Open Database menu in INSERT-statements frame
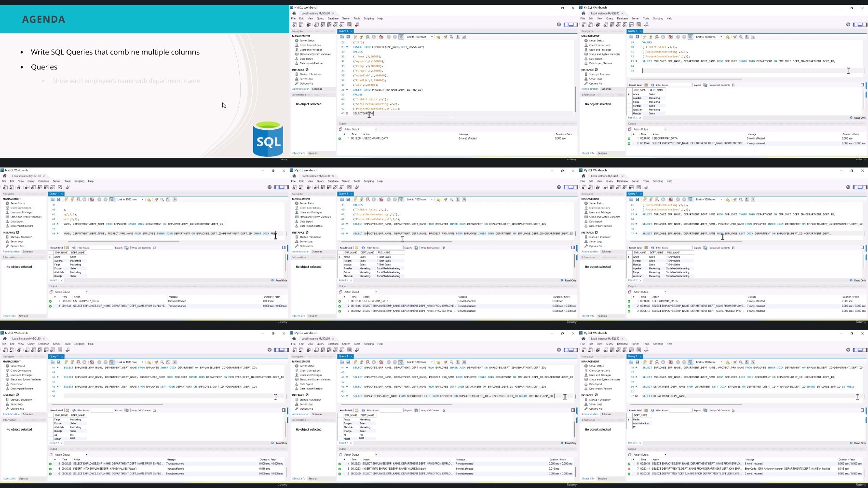 [x=333, y=18]
